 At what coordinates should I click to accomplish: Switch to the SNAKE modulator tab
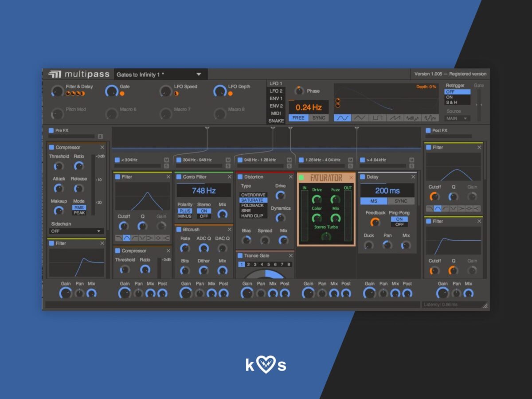[x=276, y=121]
